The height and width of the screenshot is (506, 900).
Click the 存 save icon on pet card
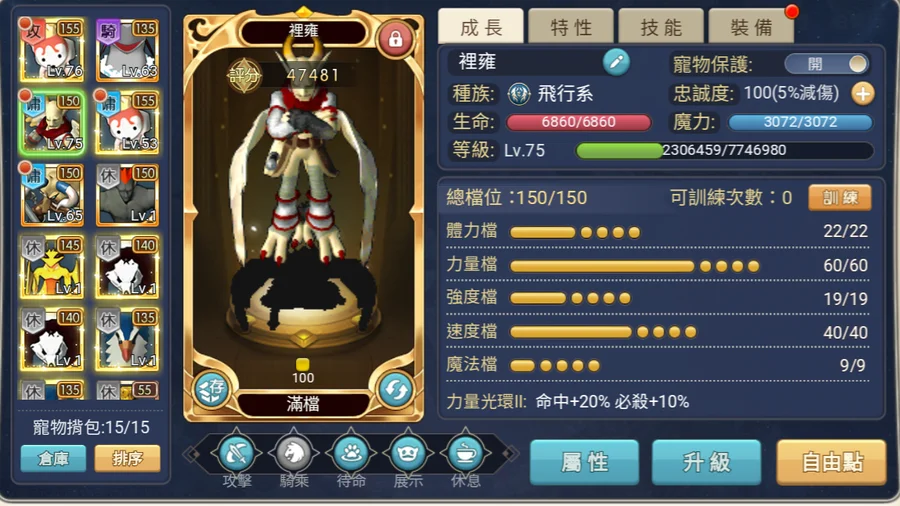[211, 390]
